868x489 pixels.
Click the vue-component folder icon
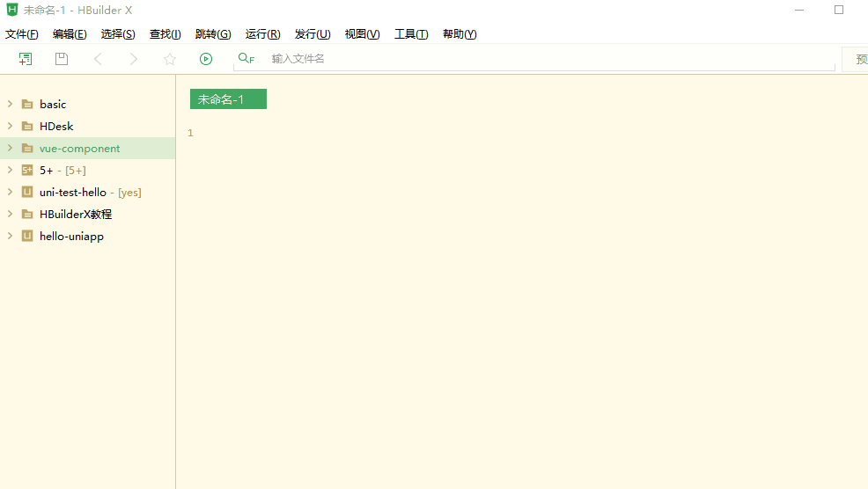27,149
